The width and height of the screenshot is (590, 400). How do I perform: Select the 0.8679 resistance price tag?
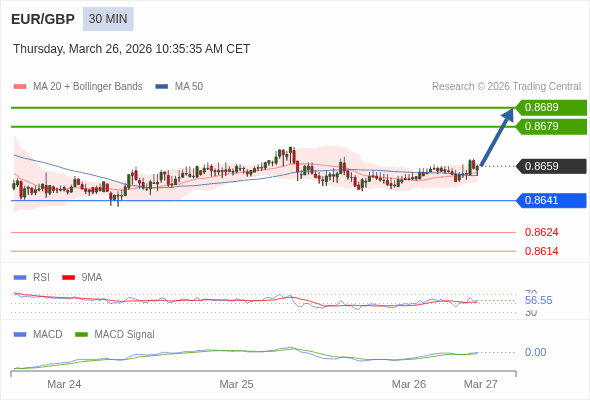[x=551, y=126]
